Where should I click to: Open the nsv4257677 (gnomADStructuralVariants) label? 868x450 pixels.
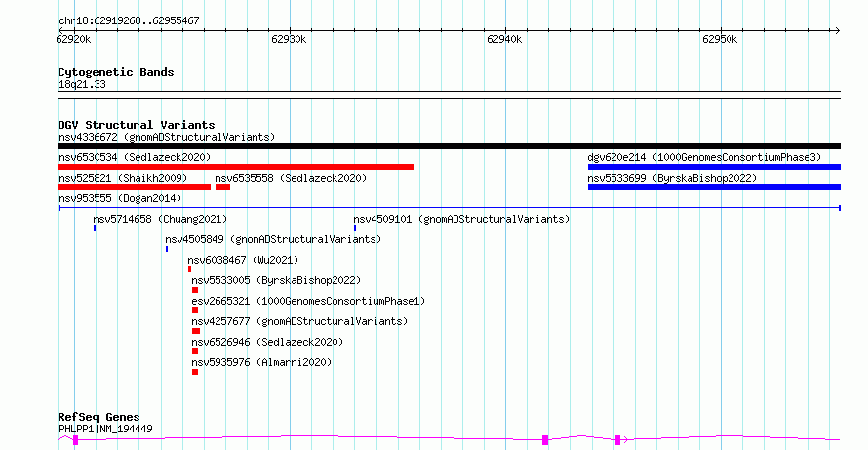tap(299, 321)
